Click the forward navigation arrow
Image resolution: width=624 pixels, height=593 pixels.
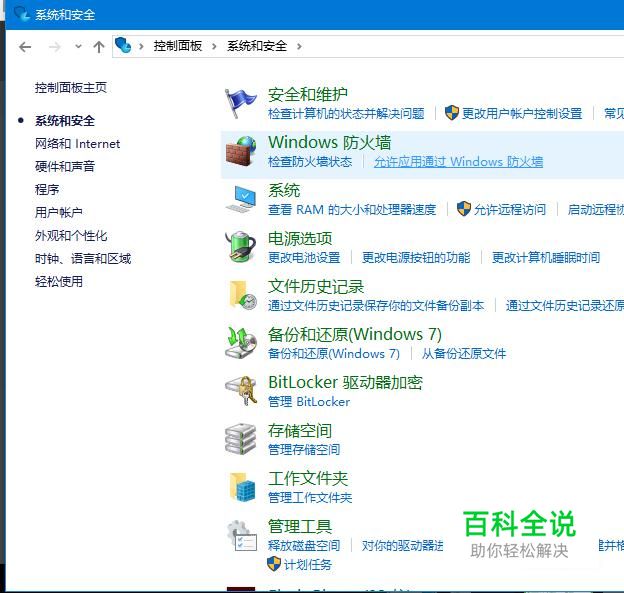(x=55, y=47)
